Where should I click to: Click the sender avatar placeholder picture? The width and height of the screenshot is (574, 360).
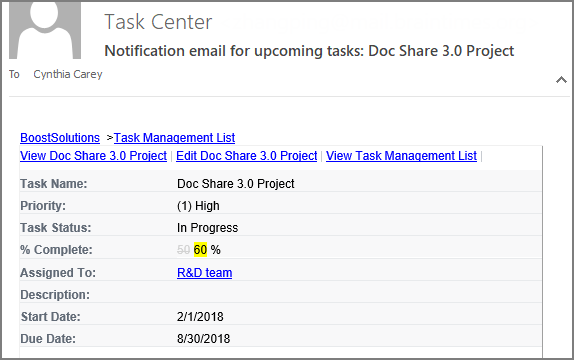[x=45, y=30]
